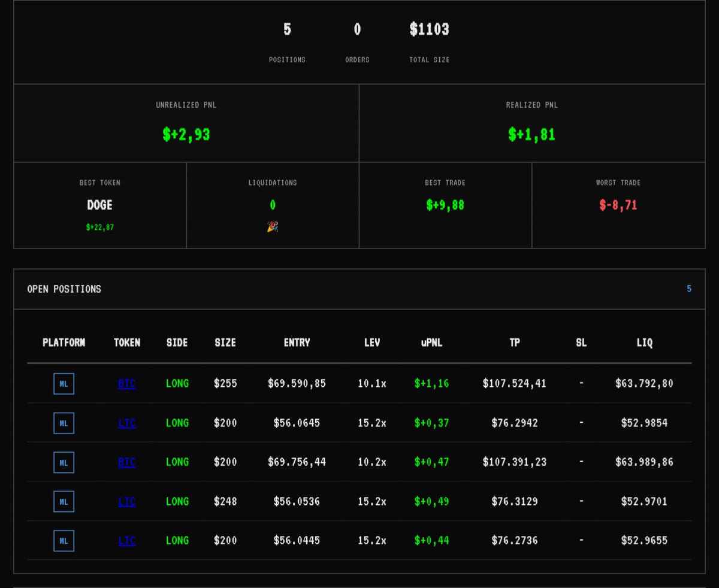Click the LEV column header

(x=372, y=343)
